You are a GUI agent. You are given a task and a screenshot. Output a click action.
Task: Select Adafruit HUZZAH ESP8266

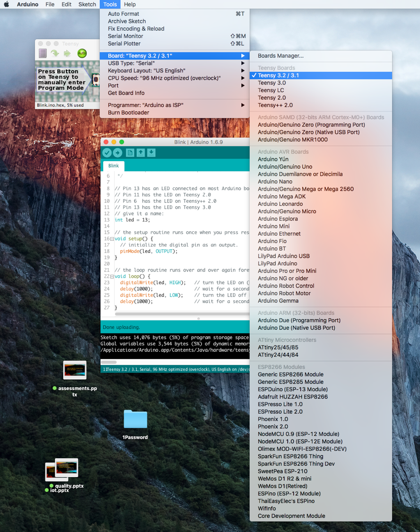click(321, 397)
